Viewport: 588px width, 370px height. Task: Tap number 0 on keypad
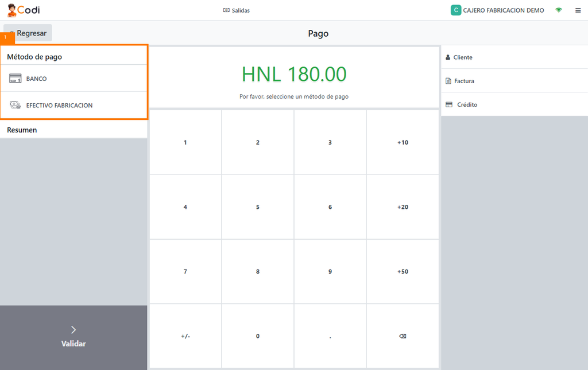[x=258, y=336]
